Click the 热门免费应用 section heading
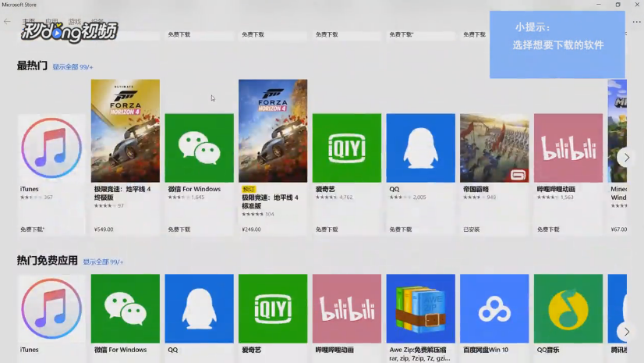Viewport: 644px width, 363px height. pyautogui.click(x=48, y=261)
